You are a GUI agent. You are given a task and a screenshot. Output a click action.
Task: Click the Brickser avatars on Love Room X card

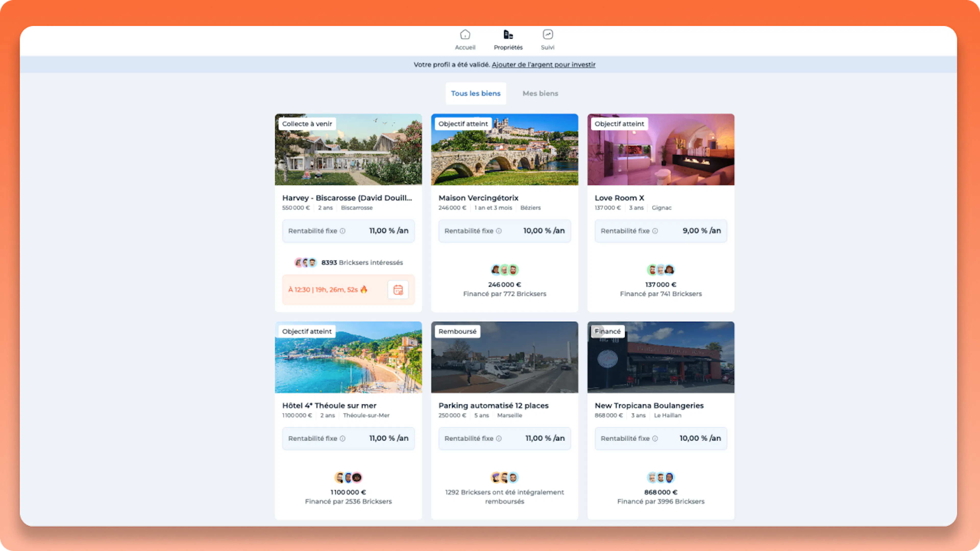tap(661, 270)
